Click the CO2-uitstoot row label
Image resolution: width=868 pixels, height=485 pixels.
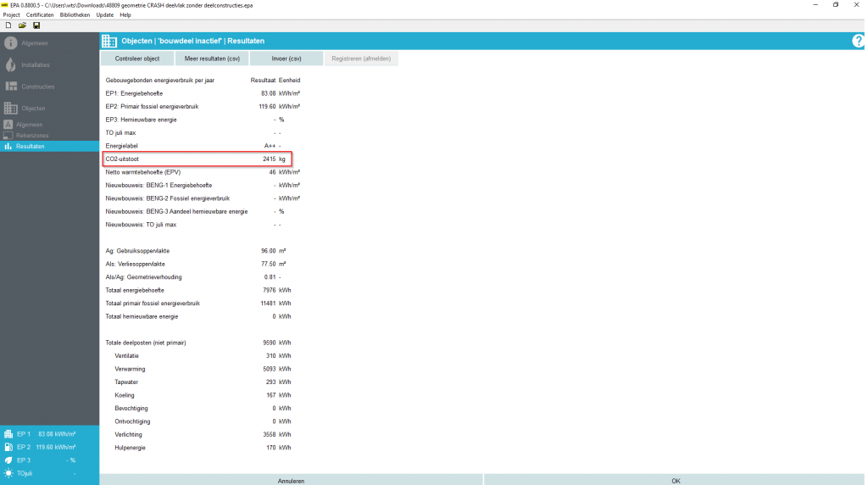pyautogui.click(x=122, y=159)
